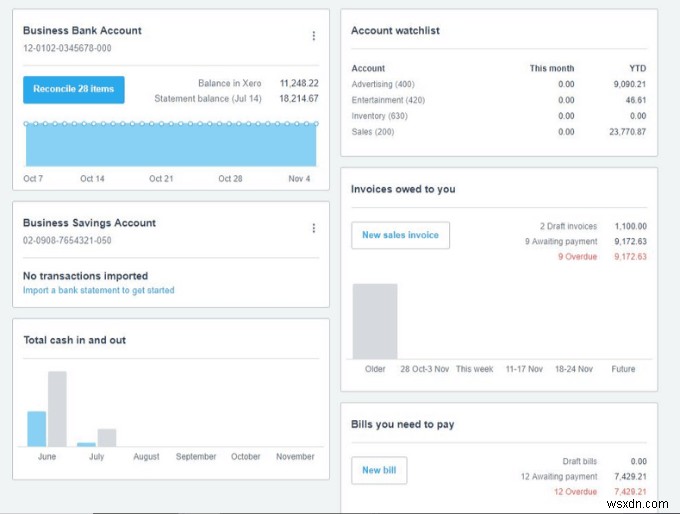Click New sales invoice button
680x514 pixels.
400,235
